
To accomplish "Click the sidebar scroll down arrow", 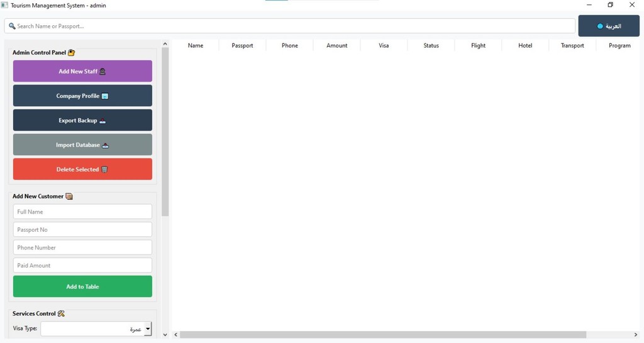I will pyautogui.click(x=165, y=335).
